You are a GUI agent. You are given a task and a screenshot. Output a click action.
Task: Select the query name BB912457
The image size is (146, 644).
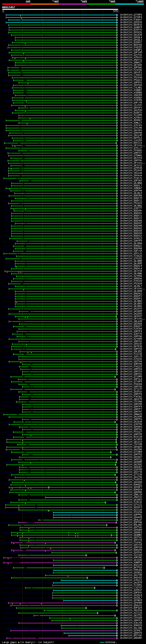click(x=8, y=7)
